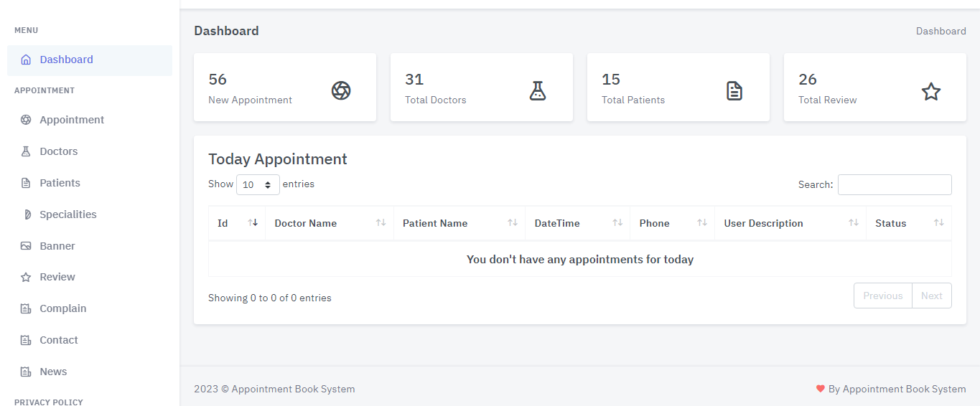Image resolution: width=980 pixels, height=406 pixels.
Task: Open the Show entries count dropdown
Action: tap(258, 184)
